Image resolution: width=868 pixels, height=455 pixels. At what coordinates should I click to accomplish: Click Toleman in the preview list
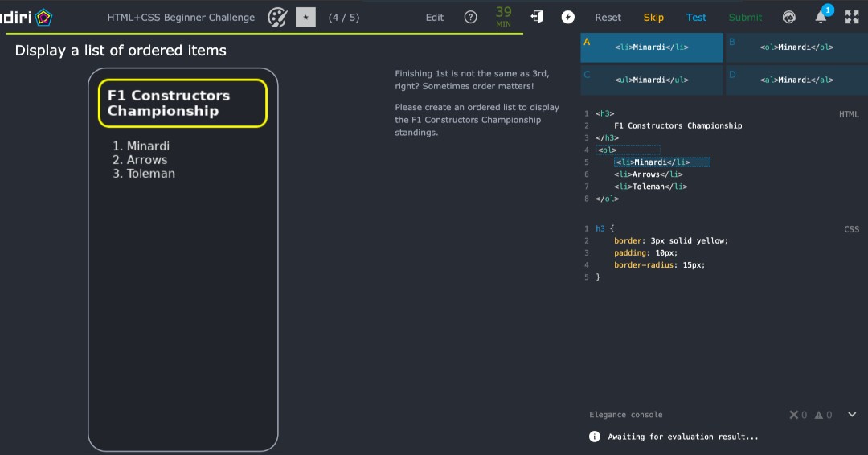(150, 174)
